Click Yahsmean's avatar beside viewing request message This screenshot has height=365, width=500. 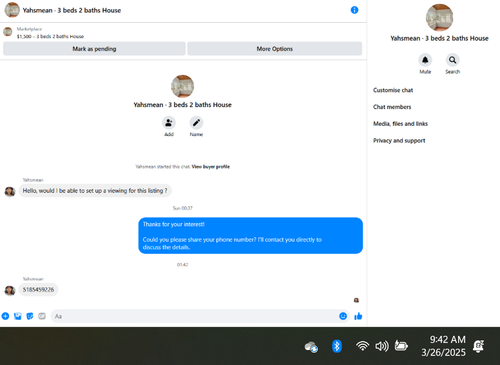[10, 191]
